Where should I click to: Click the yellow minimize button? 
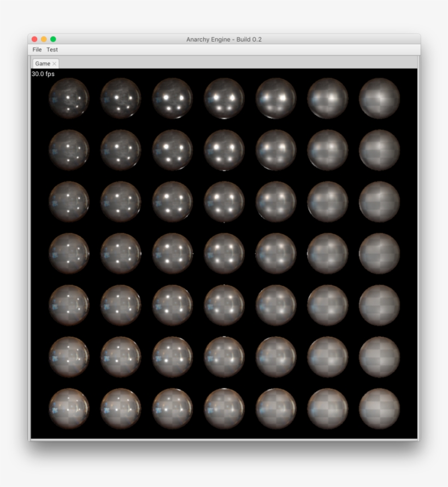(43, 39)
